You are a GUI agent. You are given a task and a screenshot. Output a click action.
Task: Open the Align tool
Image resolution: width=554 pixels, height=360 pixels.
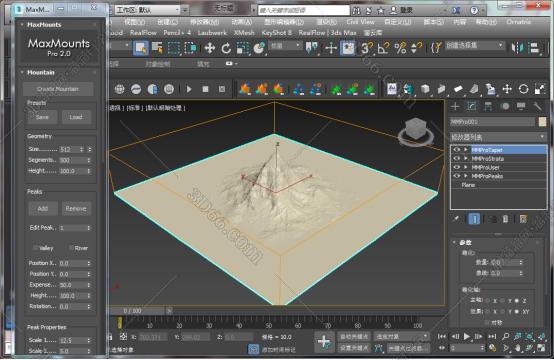pyautogui.click(x=535, y=48)
